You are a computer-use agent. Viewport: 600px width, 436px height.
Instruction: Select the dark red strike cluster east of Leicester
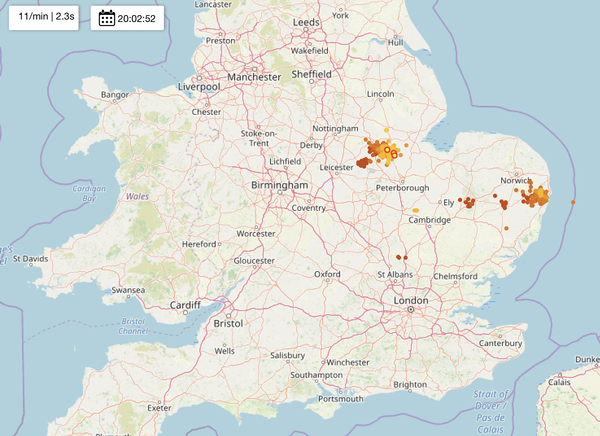click(x=362, y=162)
